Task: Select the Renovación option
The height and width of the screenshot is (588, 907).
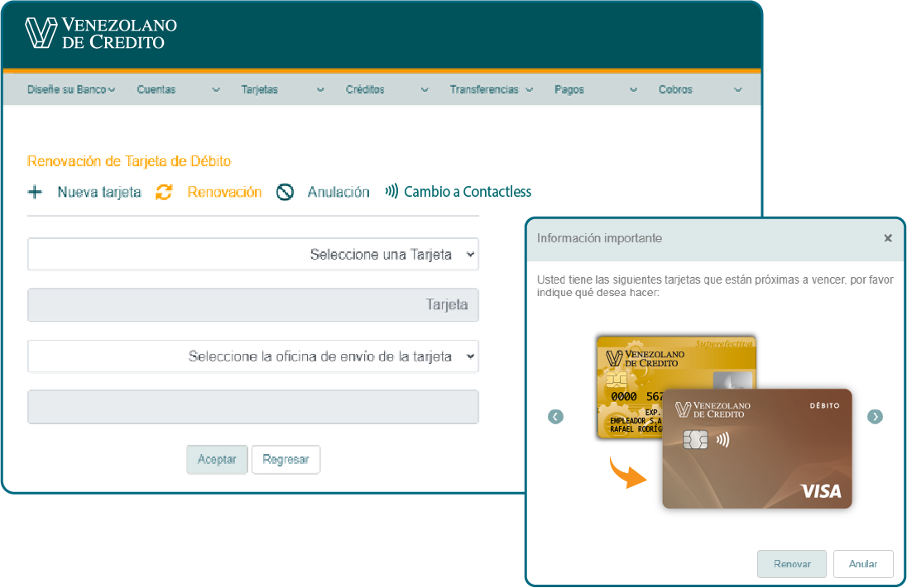Action: [x=224, y=192]
